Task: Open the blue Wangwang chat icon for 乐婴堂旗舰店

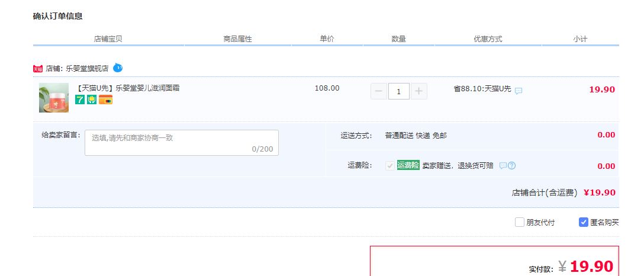Action: click(x=118, y=68)
